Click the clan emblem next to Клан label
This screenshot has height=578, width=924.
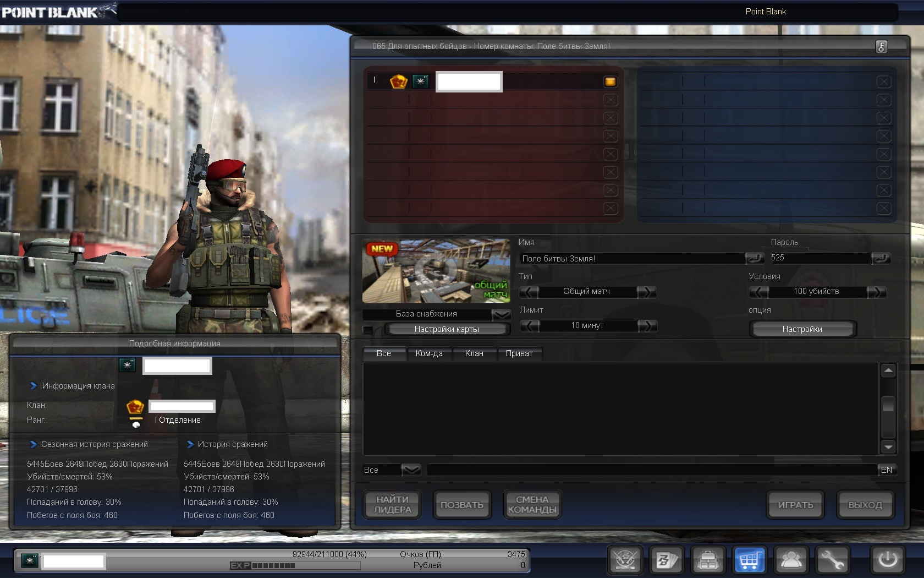(135, 407)
